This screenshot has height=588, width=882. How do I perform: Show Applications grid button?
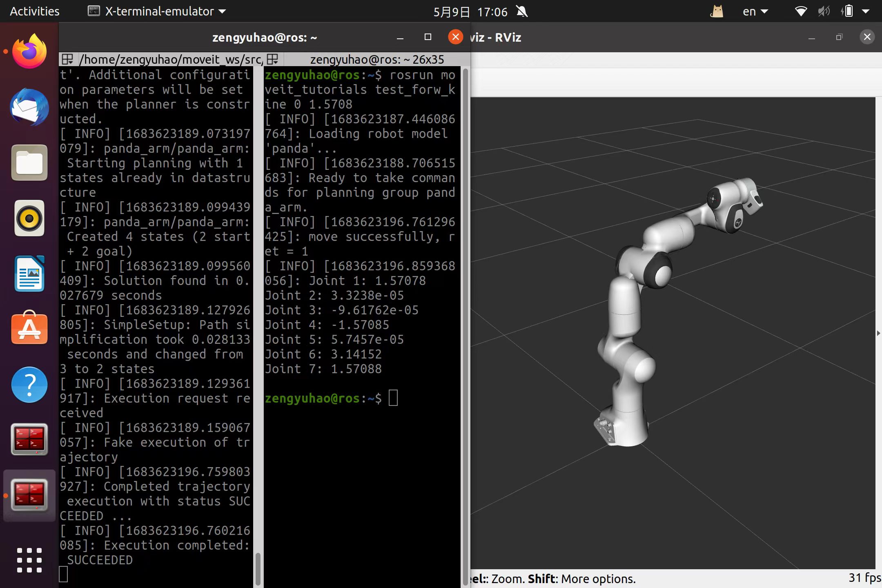pos(29,560)
